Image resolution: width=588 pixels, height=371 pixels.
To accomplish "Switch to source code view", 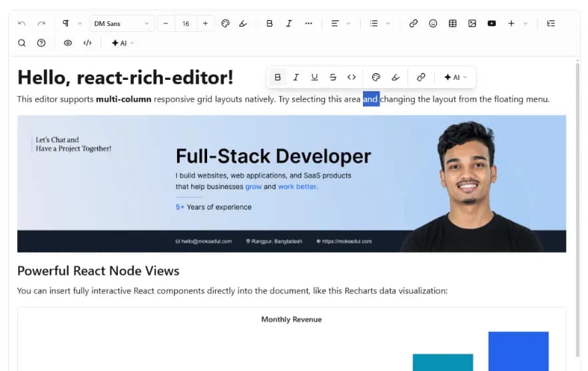I will click(x=87, y=43).
